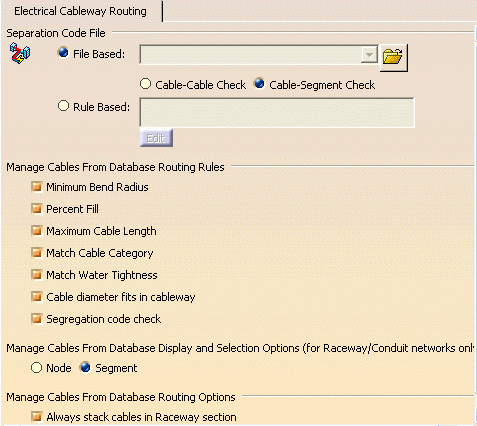Screen dimensions: 477x426
Task: Select the Segment display option
Action: [86, 368]
